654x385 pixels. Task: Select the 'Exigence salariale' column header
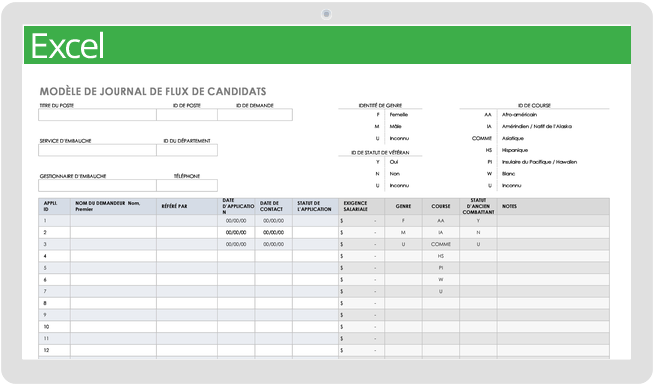point(361,206)
